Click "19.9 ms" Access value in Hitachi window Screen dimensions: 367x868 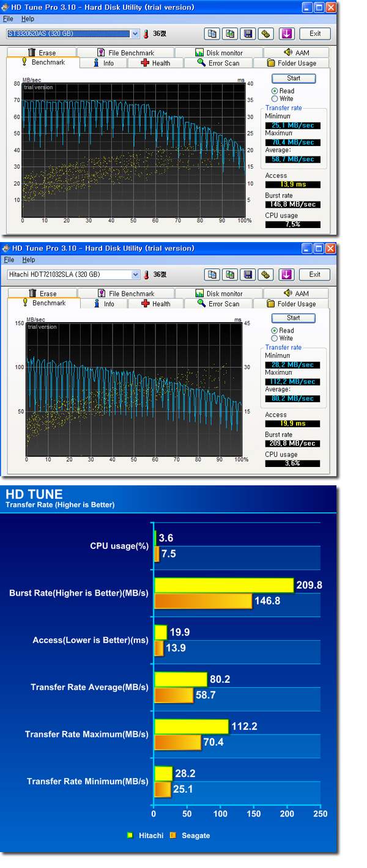click(x=292, y=423)
